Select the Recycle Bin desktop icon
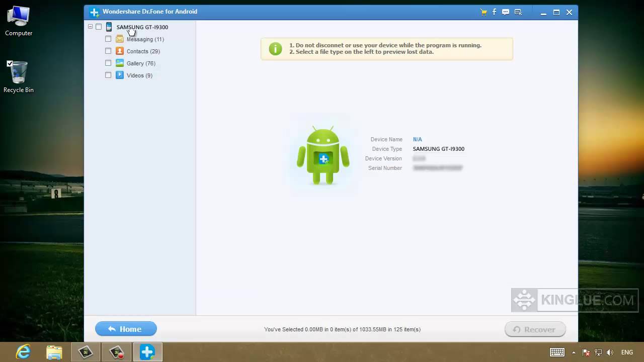This screenshot has width=644, height=362. 19,77
